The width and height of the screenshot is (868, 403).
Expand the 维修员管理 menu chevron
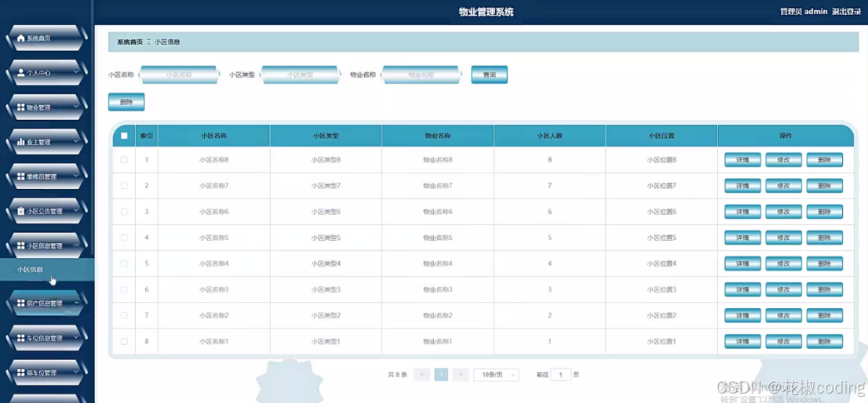point(76,176)
